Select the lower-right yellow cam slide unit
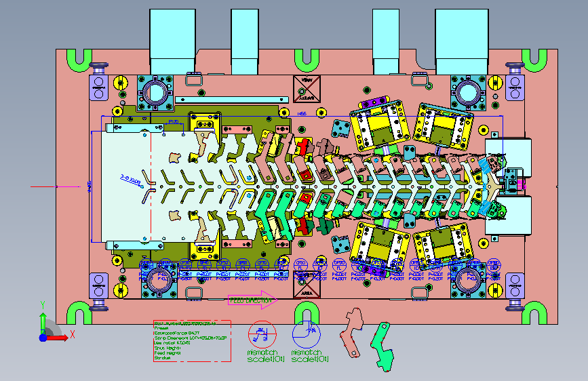This screenshot has width=588, height=381. [443, 245]
